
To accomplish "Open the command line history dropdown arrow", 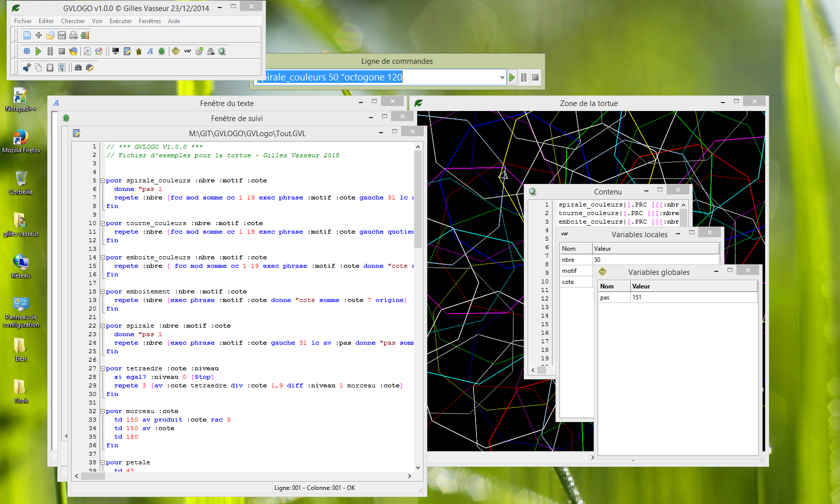I will (x=502, y=77).
